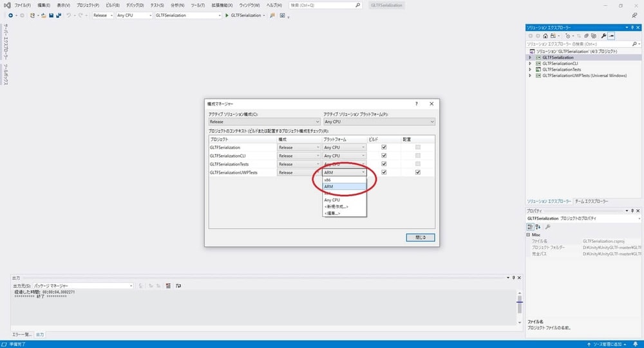Click the Undo toolbar icon

[x=69, y=15]
